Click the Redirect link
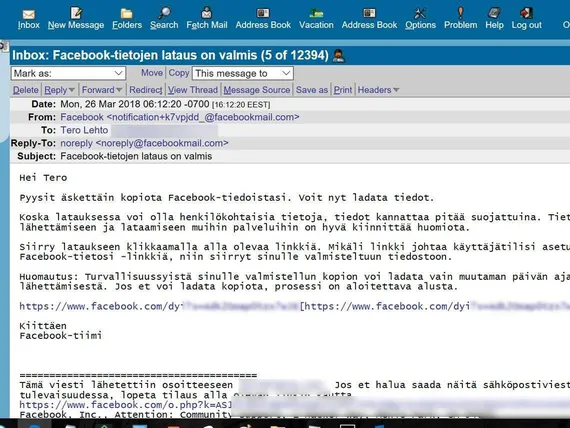570x428 pixels. pos(145,90)
